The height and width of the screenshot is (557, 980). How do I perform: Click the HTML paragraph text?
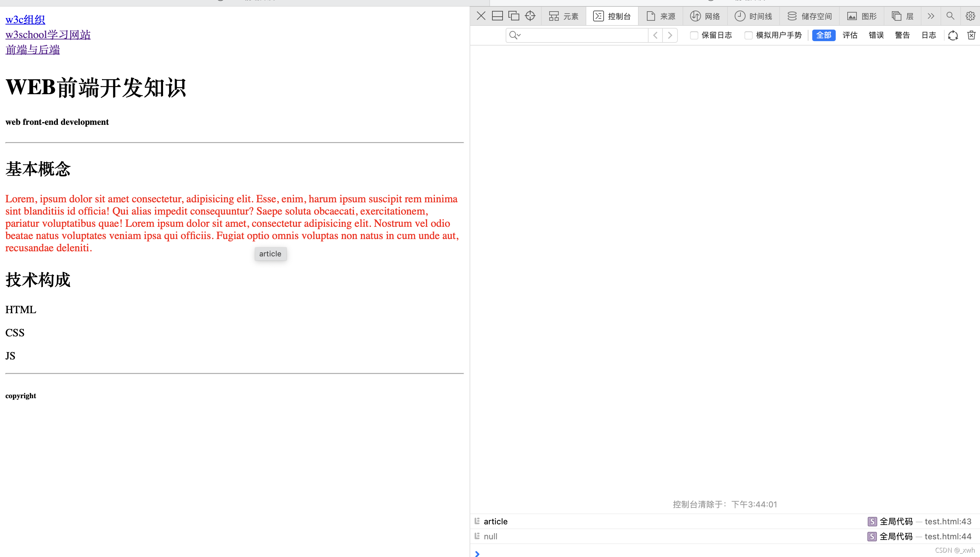(21, 309)
